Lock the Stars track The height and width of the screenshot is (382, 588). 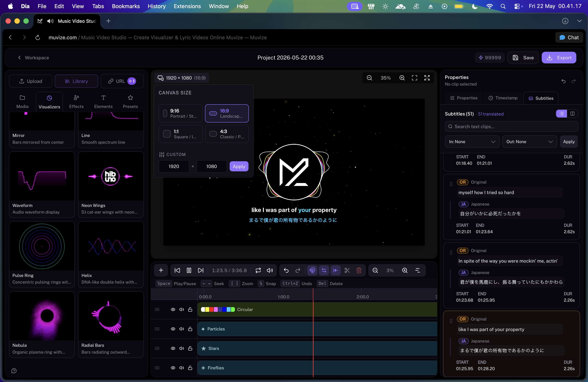click(190, 348)
